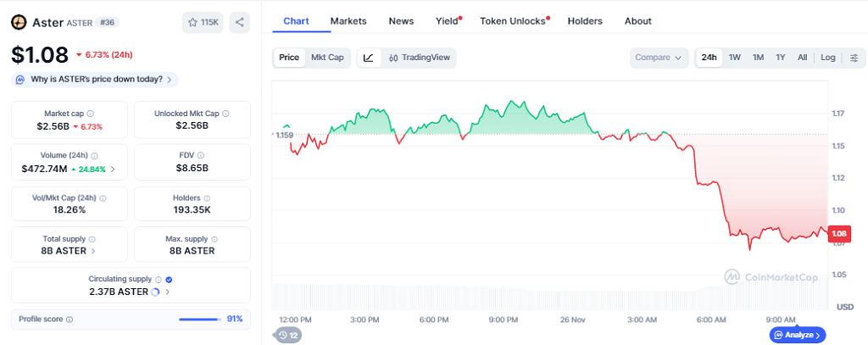868x345 pixels.
Task: Click the Aster coin logo
Action: 18,22
